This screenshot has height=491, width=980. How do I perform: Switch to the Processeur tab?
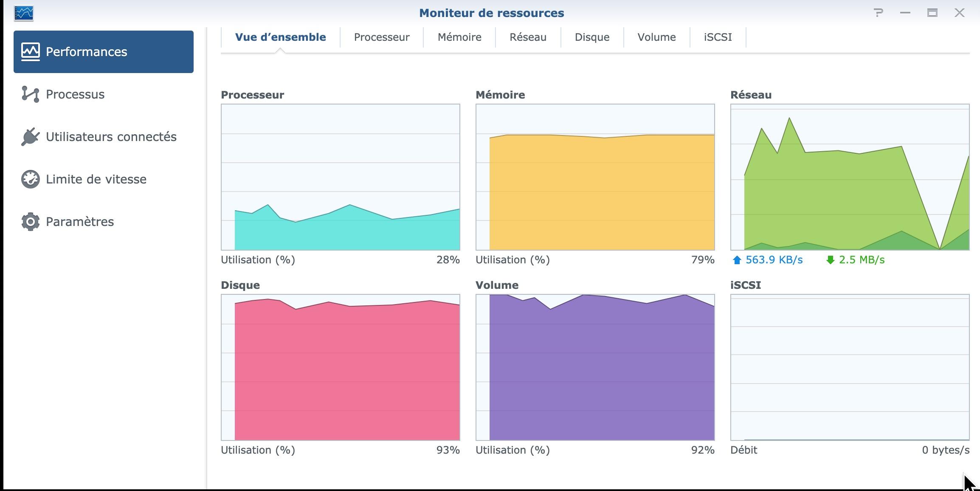(x=381, y=37)
